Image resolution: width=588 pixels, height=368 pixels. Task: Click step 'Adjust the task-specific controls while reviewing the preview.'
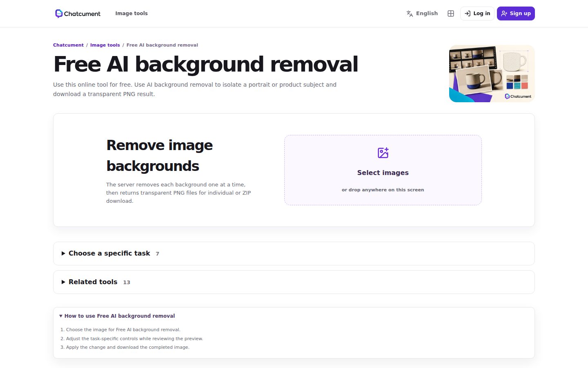tap(134, 339)
